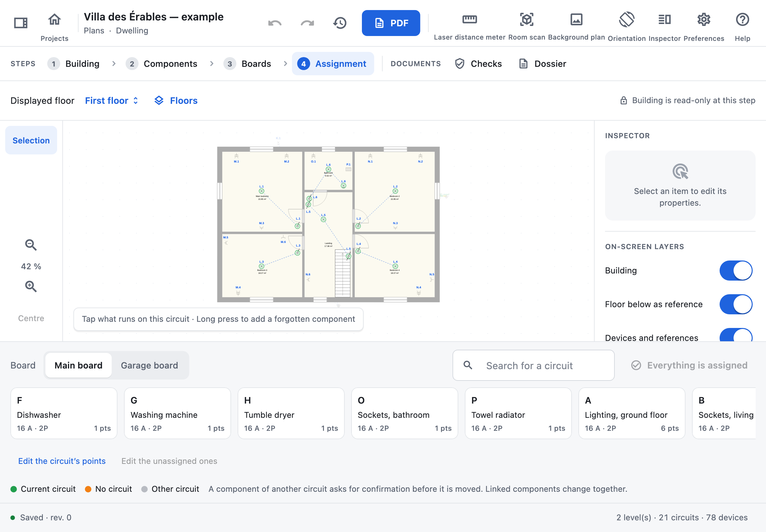Expand the Floors layers menu

[x=176, y=101]
